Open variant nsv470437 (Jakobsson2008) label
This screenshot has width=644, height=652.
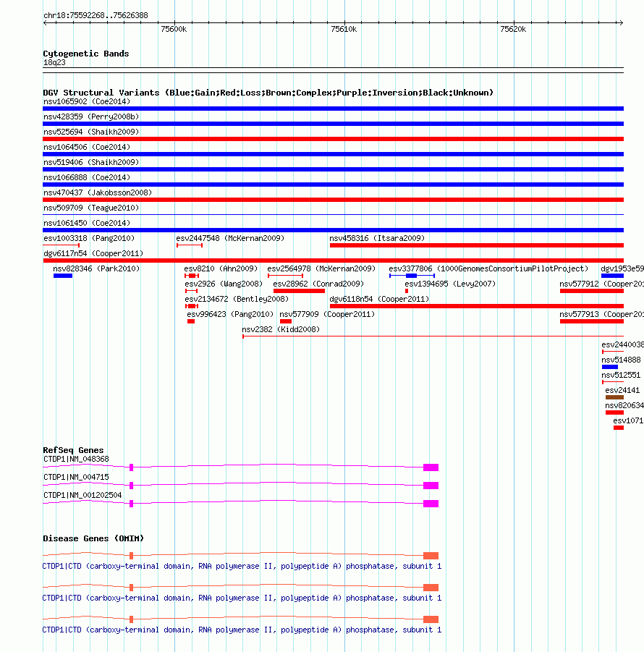pos(98,192)
